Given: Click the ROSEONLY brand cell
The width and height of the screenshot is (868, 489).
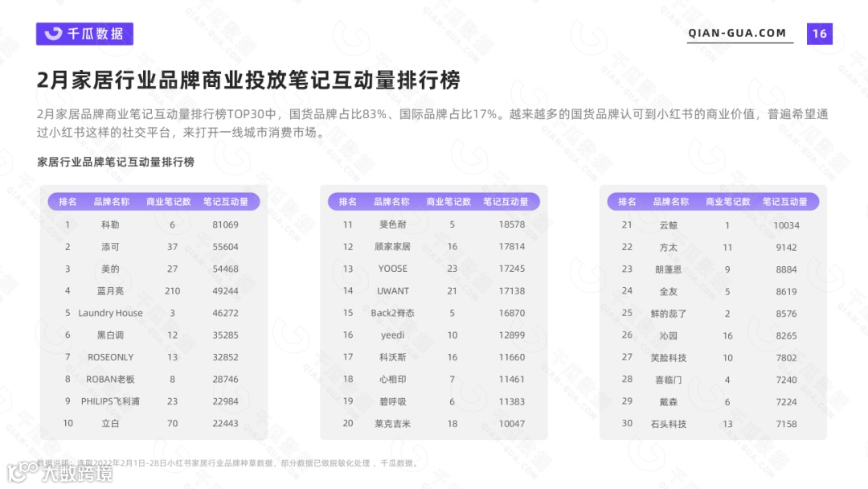Looking at the screenshot, I should [110, 357].
